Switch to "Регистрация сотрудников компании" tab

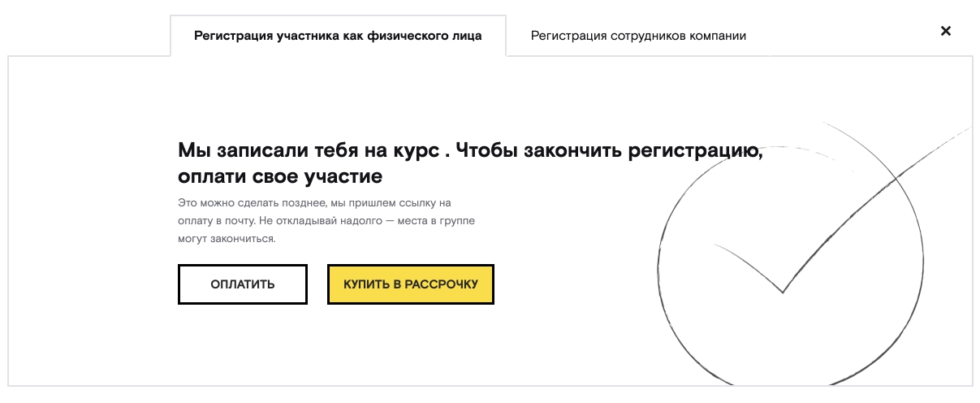(x=638, y=36)
